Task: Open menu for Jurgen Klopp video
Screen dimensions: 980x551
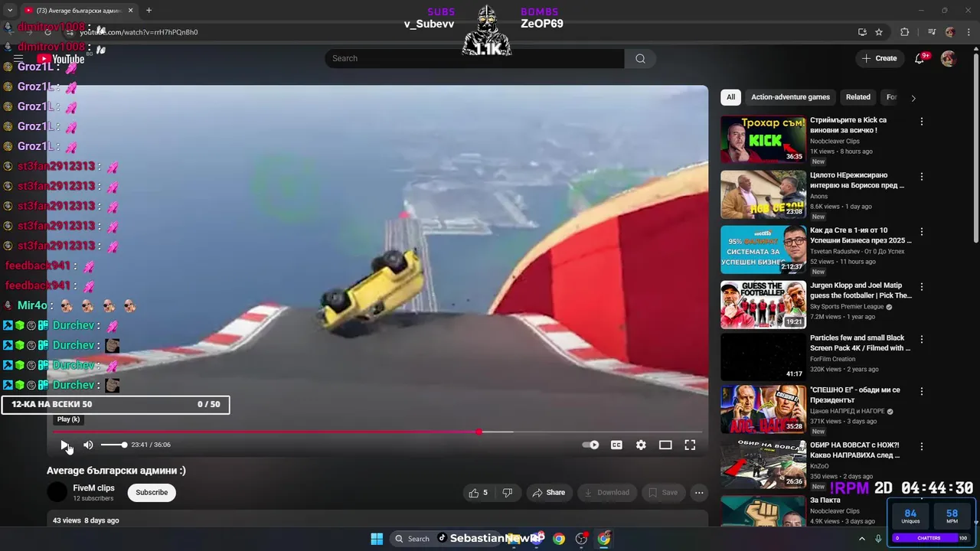Action: (922, 287)
